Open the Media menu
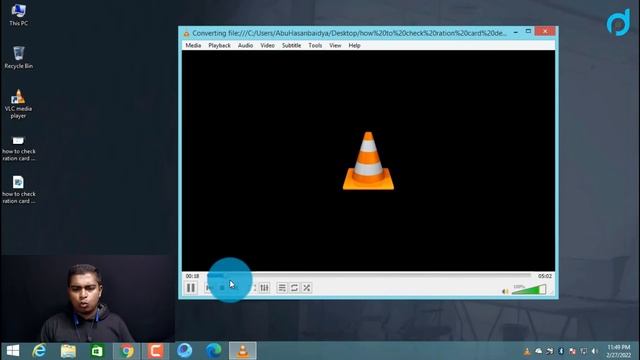Image resolution: width=640 pixels, height=360 pixels. coord(193,45)
